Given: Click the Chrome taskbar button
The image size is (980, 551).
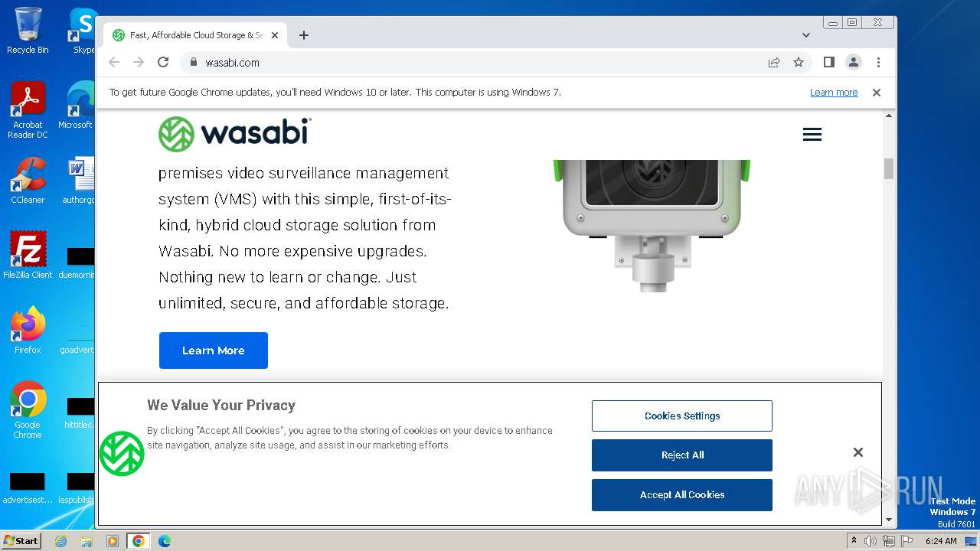Looking at the screenshot, I should tap(139, 541).
